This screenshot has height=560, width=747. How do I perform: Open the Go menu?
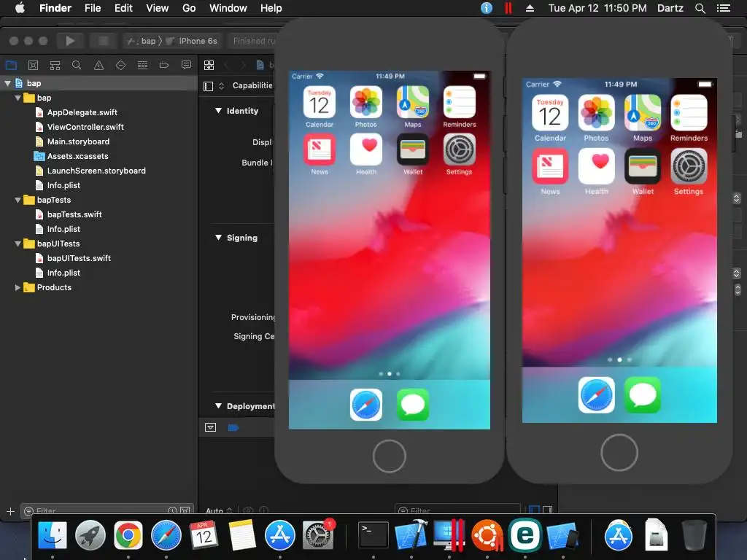189,8
